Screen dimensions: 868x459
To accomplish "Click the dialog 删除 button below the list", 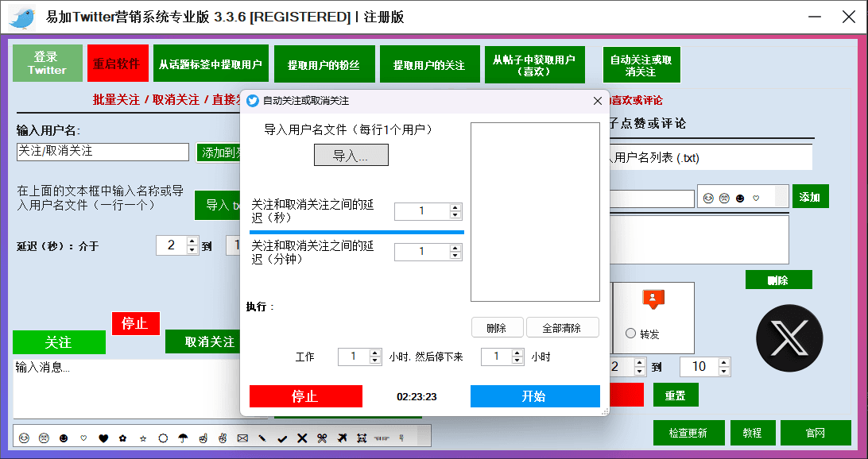I will tap(497, 327).
